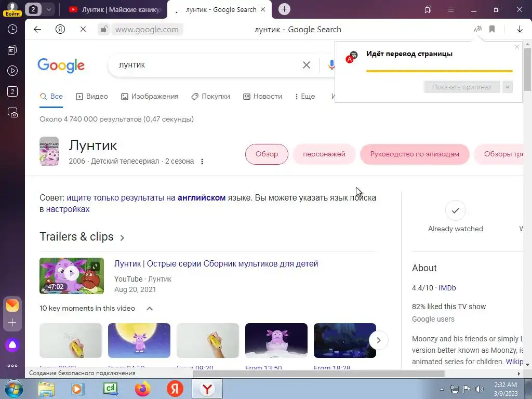The width and height of the screenshot is (532, 399).
Task: Open the screenshot tool in sidebar
Action: [x=12, y=113]
